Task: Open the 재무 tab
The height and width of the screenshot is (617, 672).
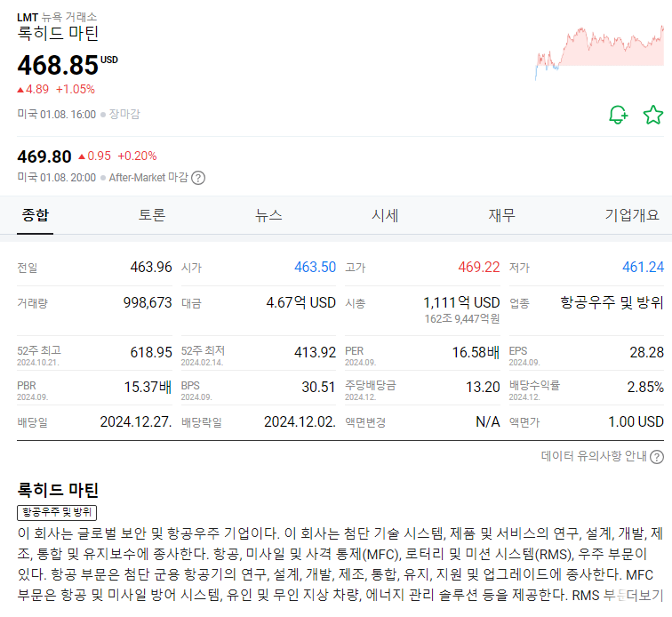Action: tap(502, 215)
